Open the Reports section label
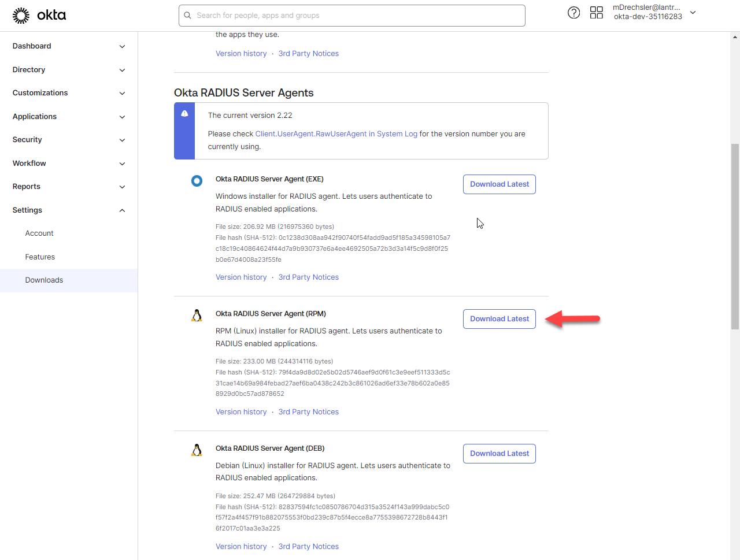The image size is (740, 560). (27, 187)
